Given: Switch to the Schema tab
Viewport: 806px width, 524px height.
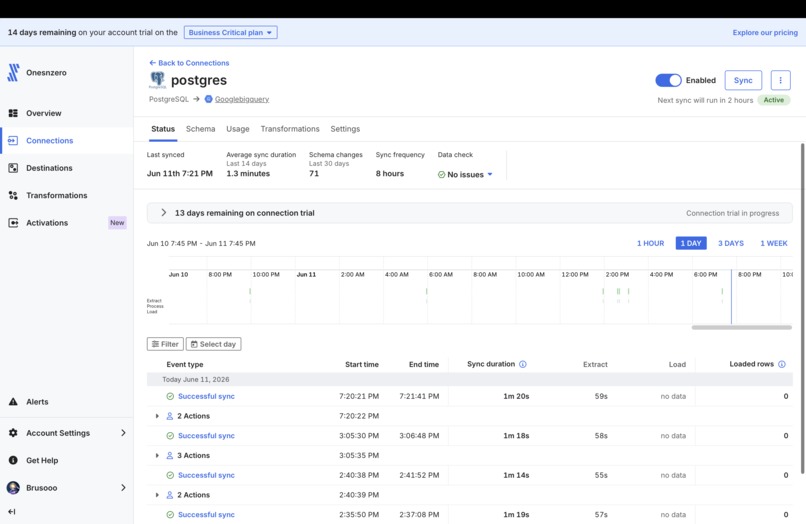Looking at the screenshot, I should coord(200,129).
